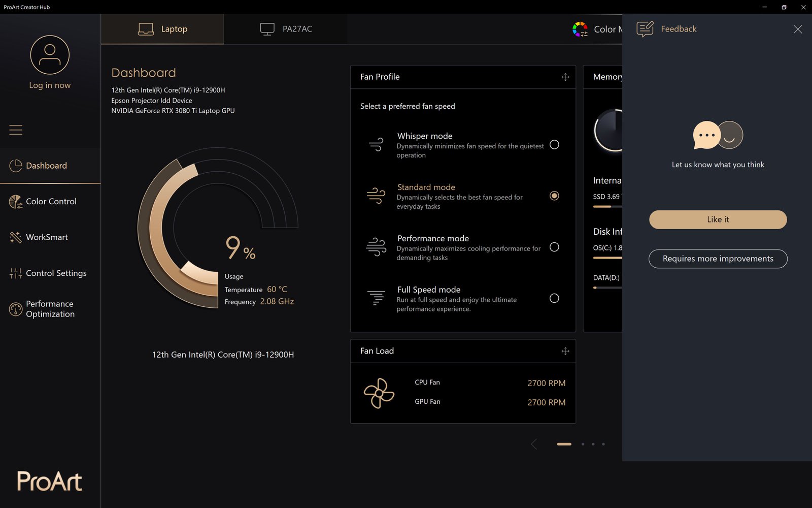
Task: Go to Performance Optimization page
Action: tap(50, 309)
